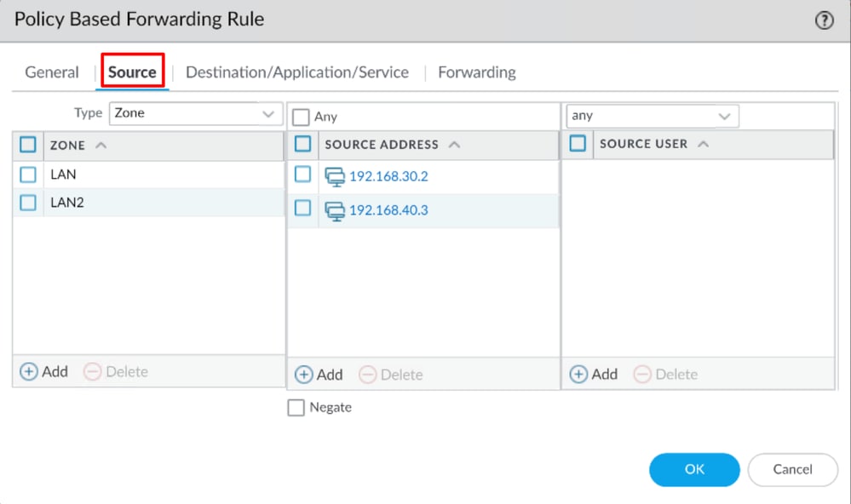Screen dimensions: 851x504
Task: Check the LAN zone checkbox
Action: pyautogui.click(x=27, y=175)
